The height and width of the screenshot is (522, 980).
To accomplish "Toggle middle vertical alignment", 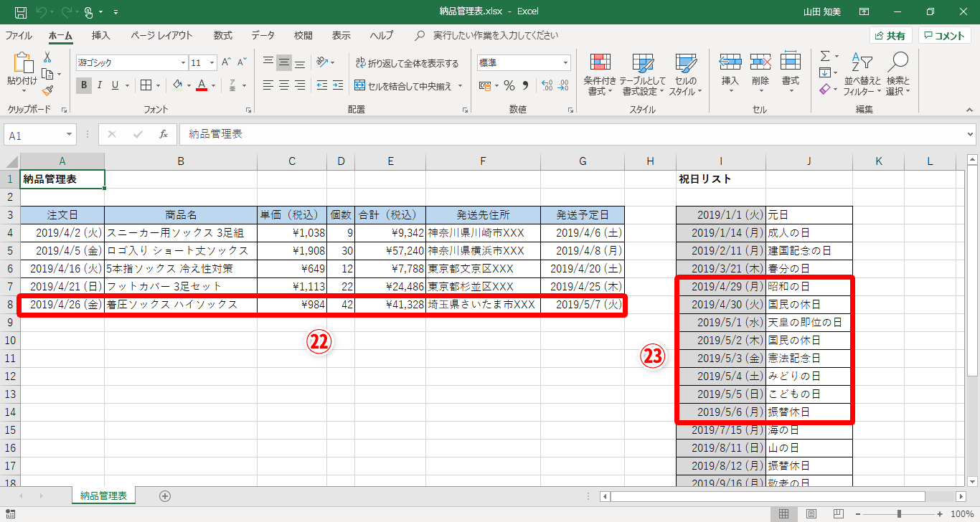I will pyautogui.click(x=284, y=62).
